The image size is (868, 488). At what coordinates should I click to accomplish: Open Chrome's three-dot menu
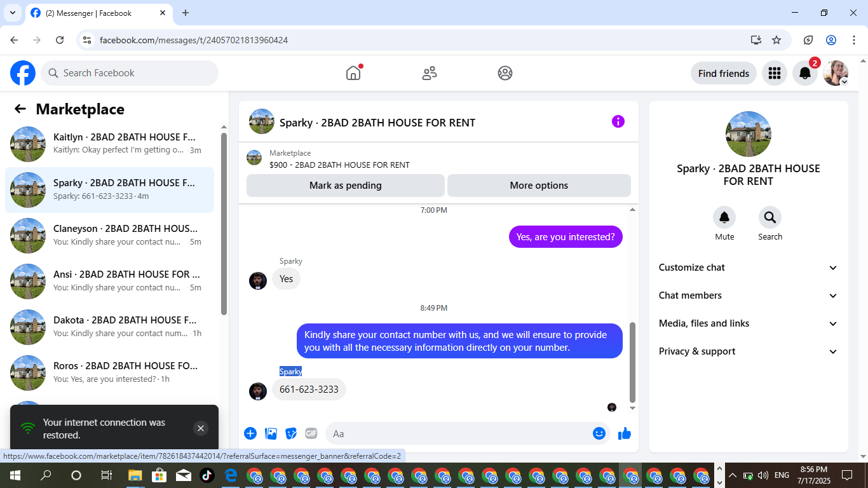(x=854, y=40)
